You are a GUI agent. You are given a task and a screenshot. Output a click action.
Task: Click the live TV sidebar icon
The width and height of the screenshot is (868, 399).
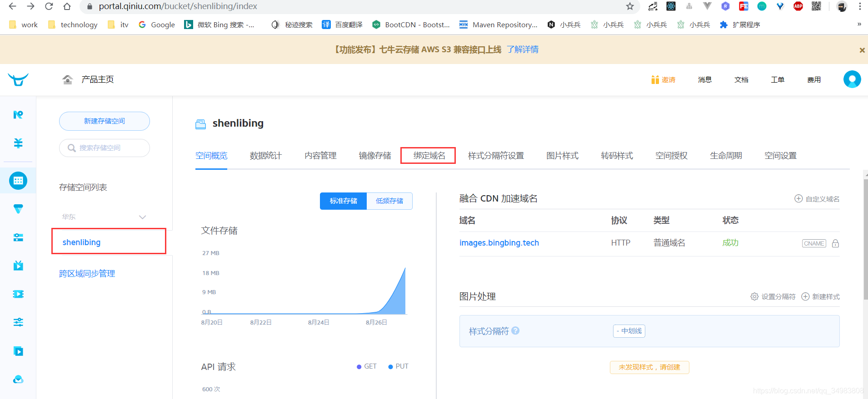tap(18, 266)
